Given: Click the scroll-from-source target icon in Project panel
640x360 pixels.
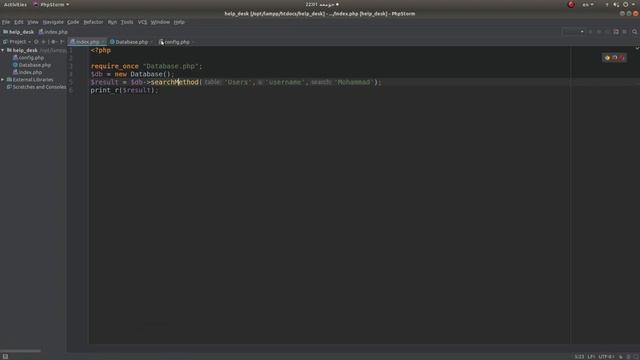Looking at the screenshot, I should coord(36,42).
